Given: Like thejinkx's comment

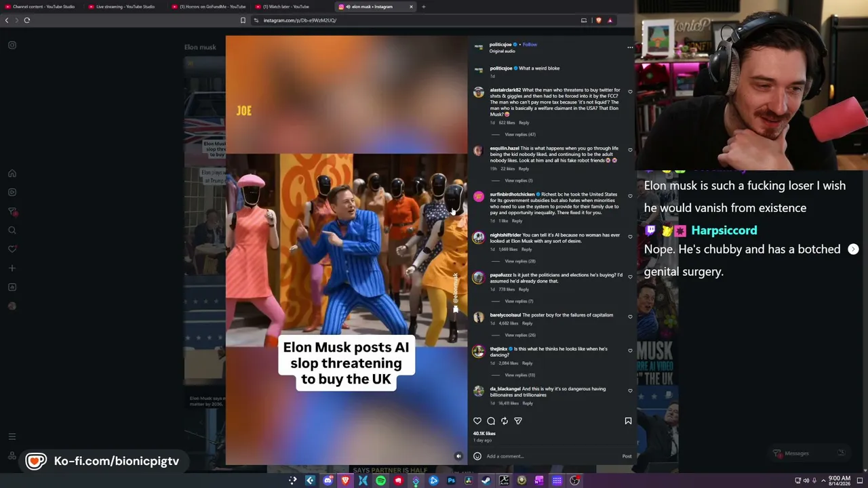Looking at the screenshot, I should tap(630, 350).
